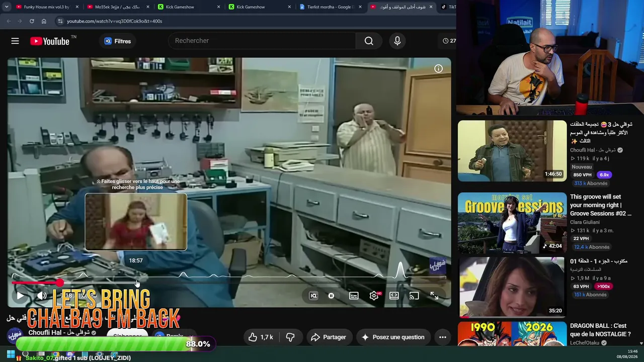Viewport: 644px width, 362px height.
Task: Play the video
Action: coord(20,296)
